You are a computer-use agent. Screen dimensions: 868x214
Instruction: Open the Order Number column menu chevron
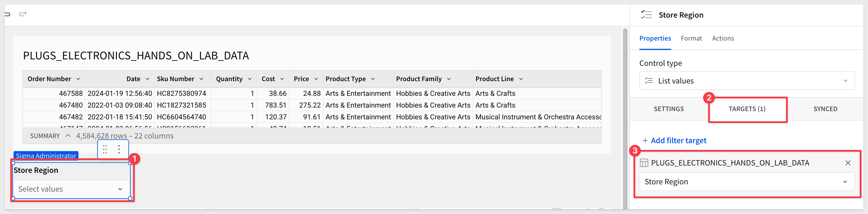pos(78,79)
